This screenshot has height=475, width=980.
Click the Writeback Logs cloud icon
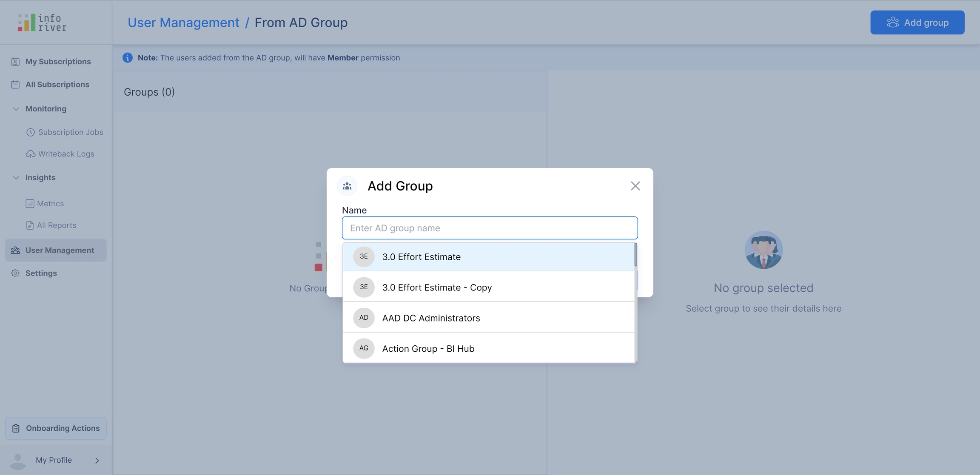[30, 154]
